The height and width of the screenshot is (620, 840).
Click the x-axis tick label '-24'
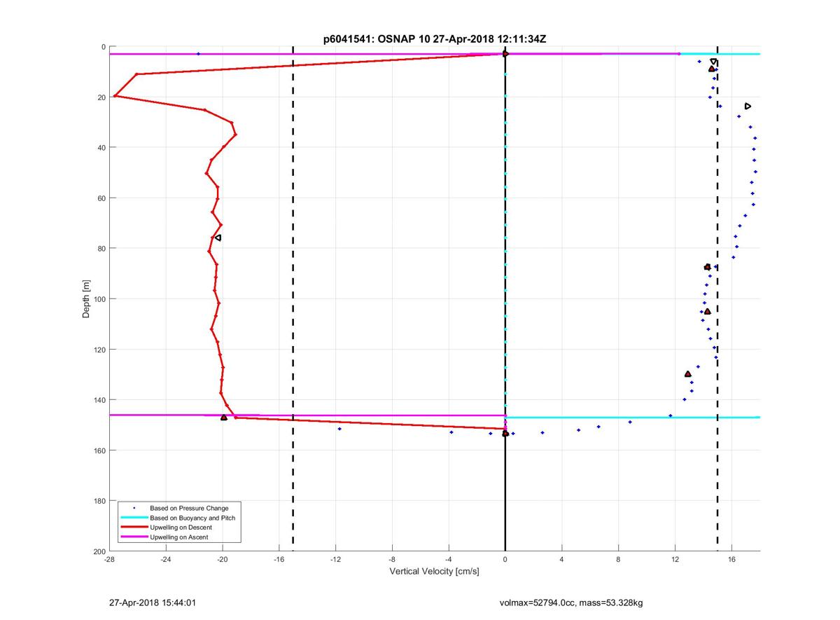point(166,560)
